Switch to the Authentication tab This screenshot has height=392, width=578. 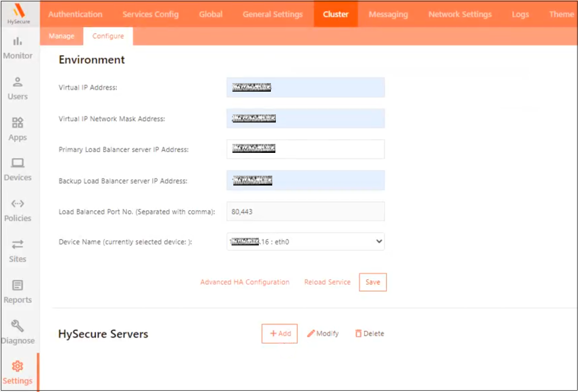(x=75, y=14)
